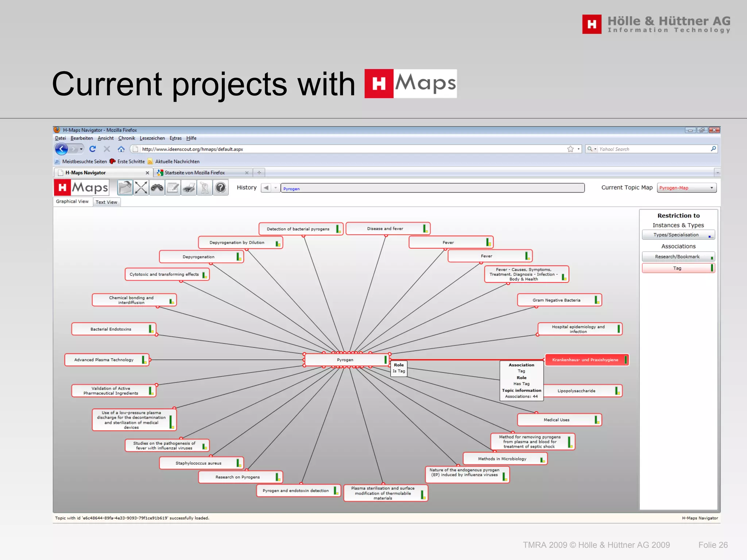Click the expand arrows fullscreen icon
The width and height of the screenshot is (747, 560).
[141, 188]
